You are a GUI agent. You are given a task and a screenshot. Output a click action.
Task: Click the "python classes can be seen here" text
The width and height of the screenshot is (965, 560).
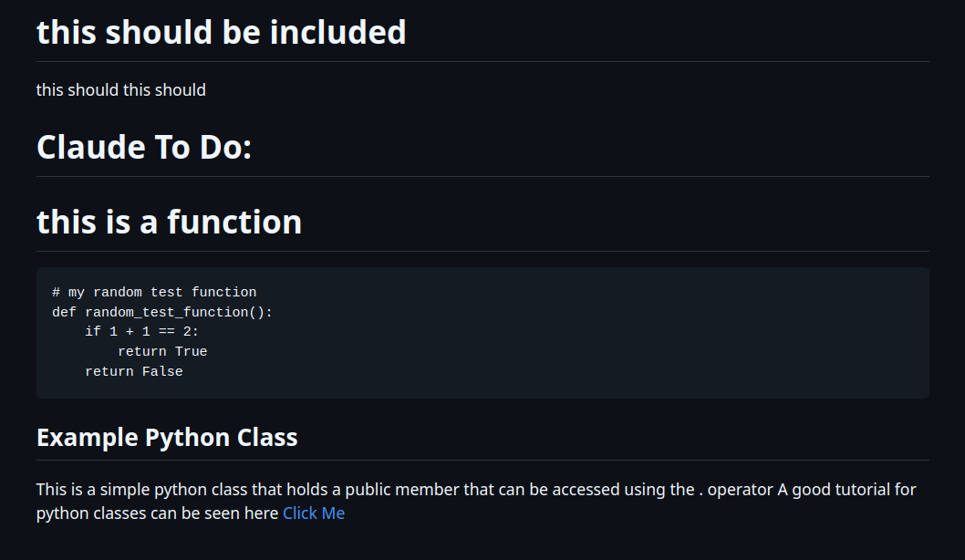coord(158,513)
